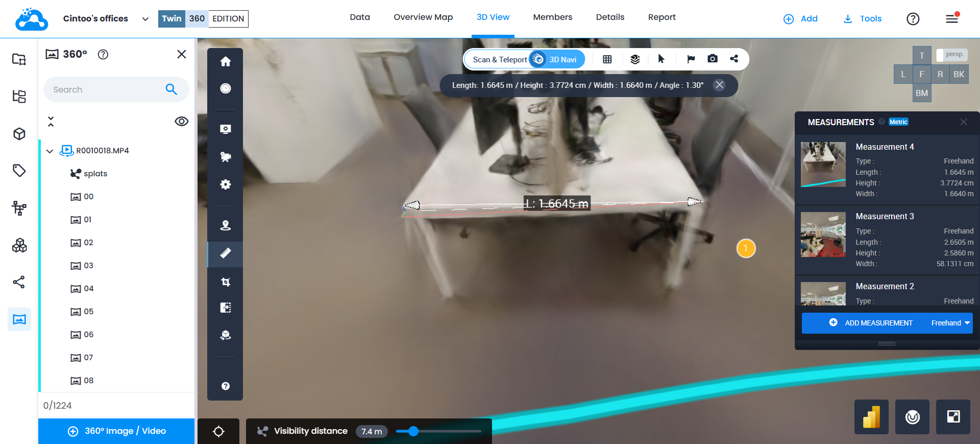Open the Measurement 3 thumbnail
This screenshot has height=444, width=980.
[823, 235]
